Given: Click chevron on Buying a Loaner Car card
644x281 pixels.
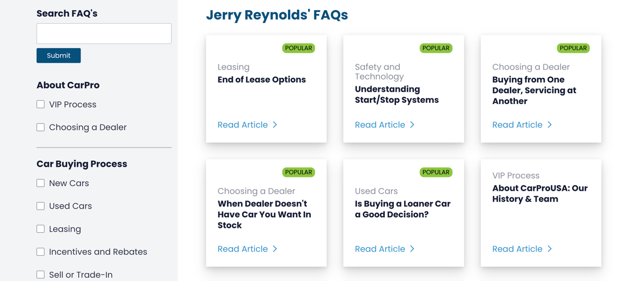Looking at the screenshot, I should (413, 249).
